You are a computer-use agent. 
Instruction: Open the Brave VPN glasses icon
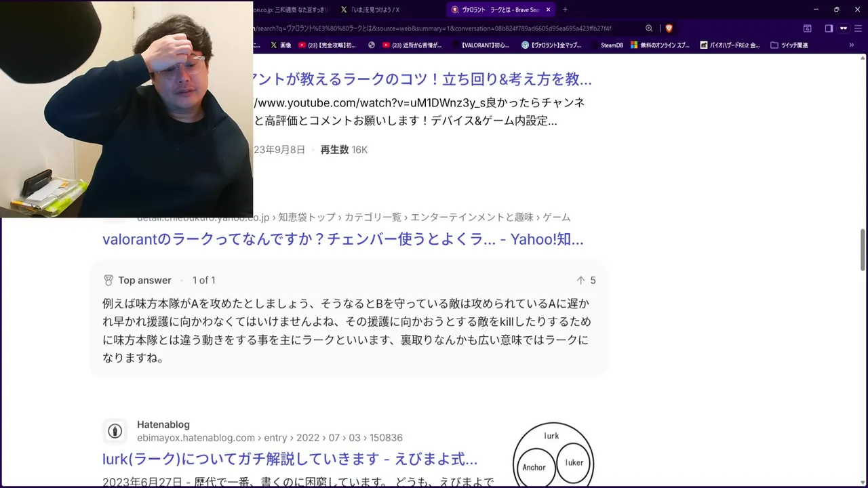844,28
